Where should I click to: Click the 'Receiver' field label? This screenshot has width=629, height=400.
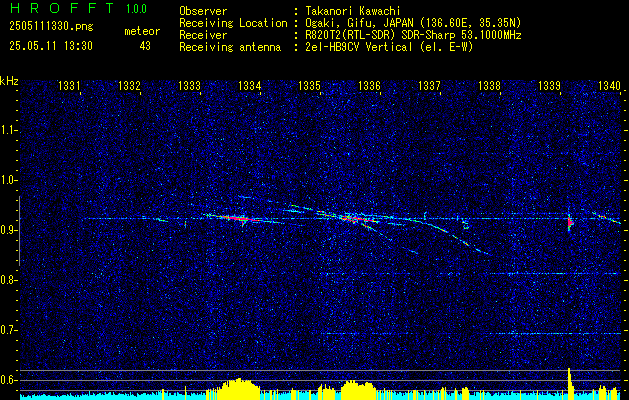click(x=203, y=35)
